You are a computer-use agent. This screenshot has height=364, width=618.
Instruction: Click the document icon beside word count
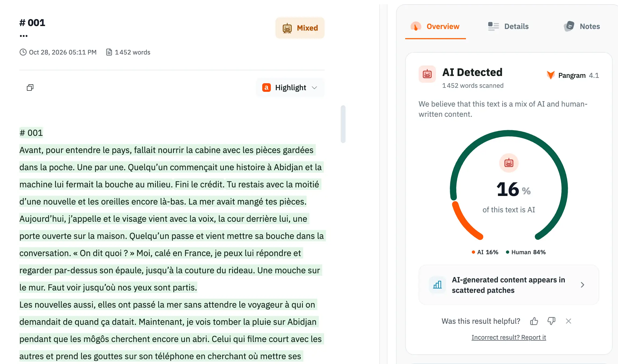tap(109, 52)
